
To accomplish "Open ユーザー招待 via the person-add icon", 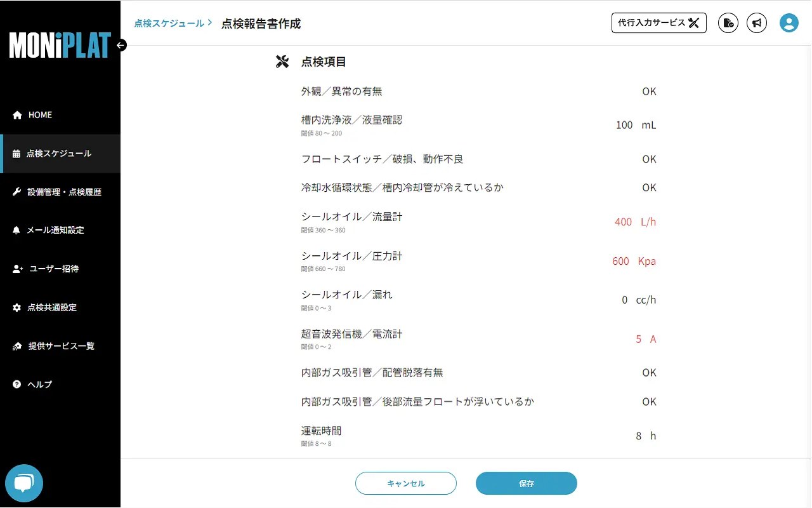I will (18, 269).
